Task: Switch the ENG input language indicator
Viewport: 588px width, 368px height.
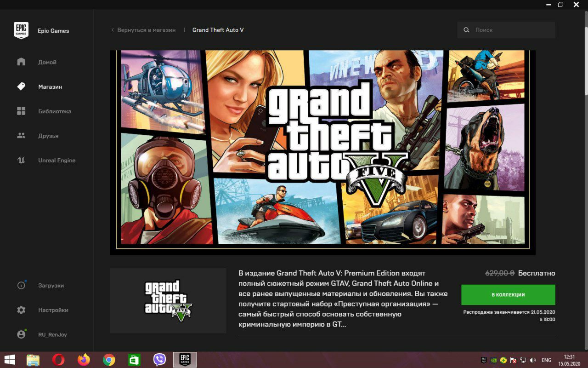Action: point(547,360)
